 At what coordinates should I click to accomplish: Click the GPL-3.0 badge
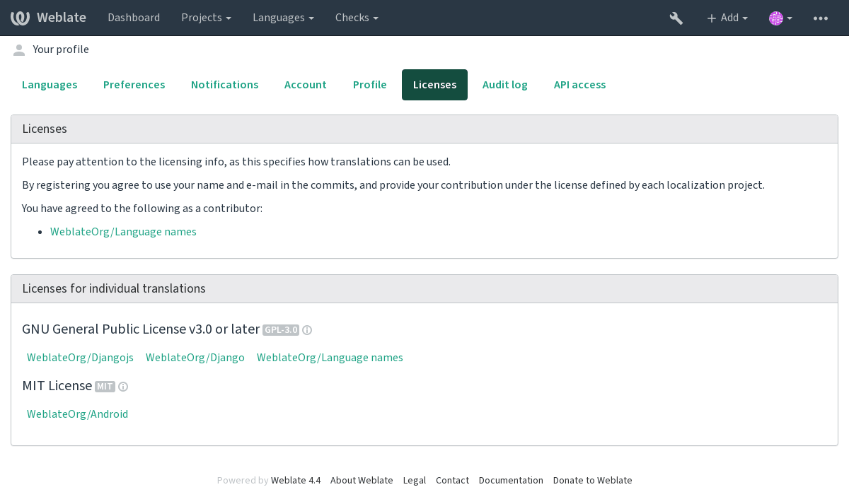tap(281, 330)
